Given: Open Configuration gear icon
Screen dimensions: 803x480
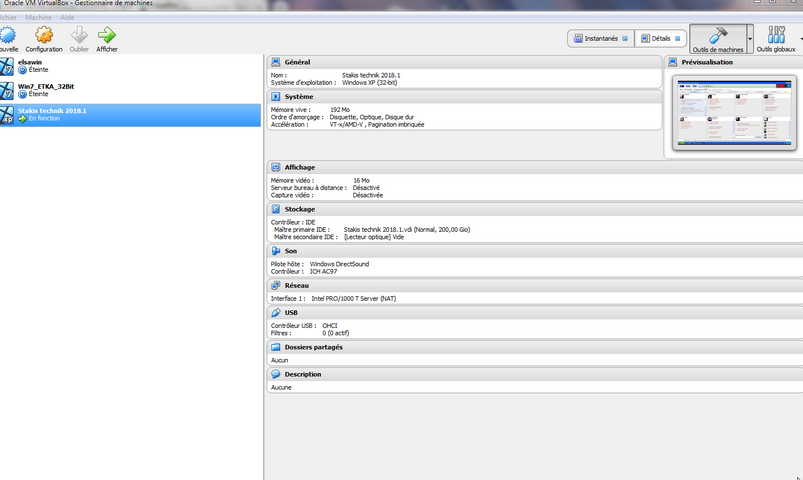Looking at the screenshot, I should [x=44, y=35].
